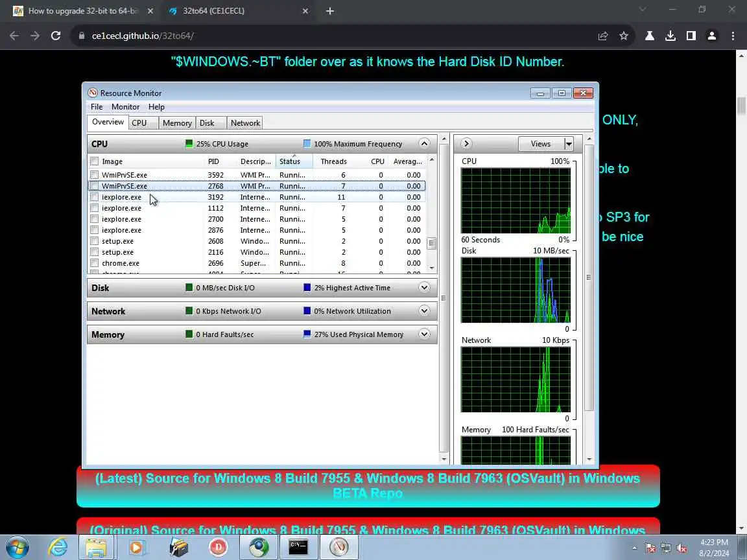Viewport: 747px width, 560px height.
Task: Click the Views button
Action: (x=541, y=144)
